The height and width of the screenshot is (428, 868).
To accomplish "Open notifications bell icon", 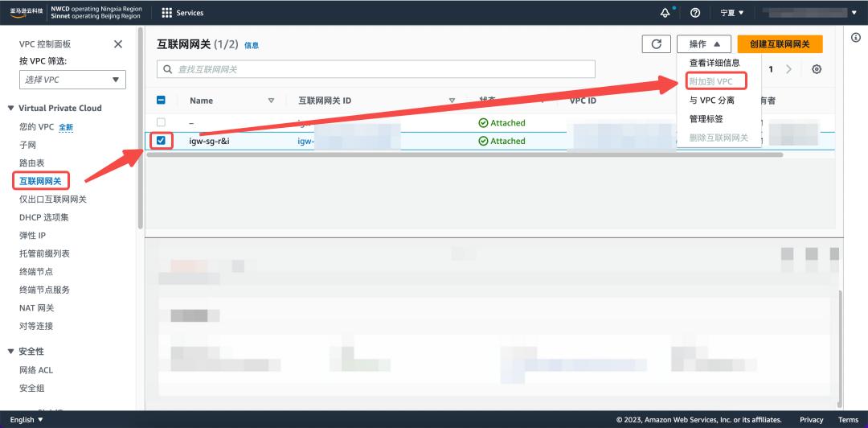I will pyautogui.click(x=665, y=13).
